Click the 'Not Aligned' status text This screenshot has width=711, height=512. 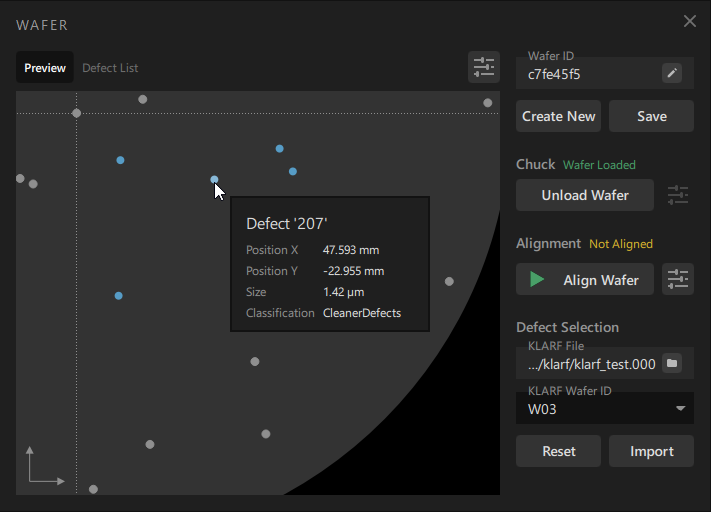(x=621, y=244)
